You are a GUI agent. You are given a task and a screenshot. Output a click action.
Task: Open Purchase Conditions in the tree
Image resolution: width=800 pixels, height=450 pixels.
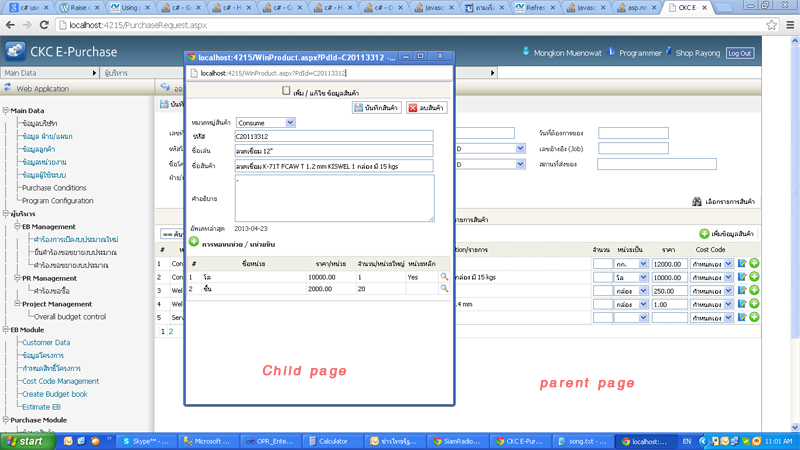[x=54, y=188]
